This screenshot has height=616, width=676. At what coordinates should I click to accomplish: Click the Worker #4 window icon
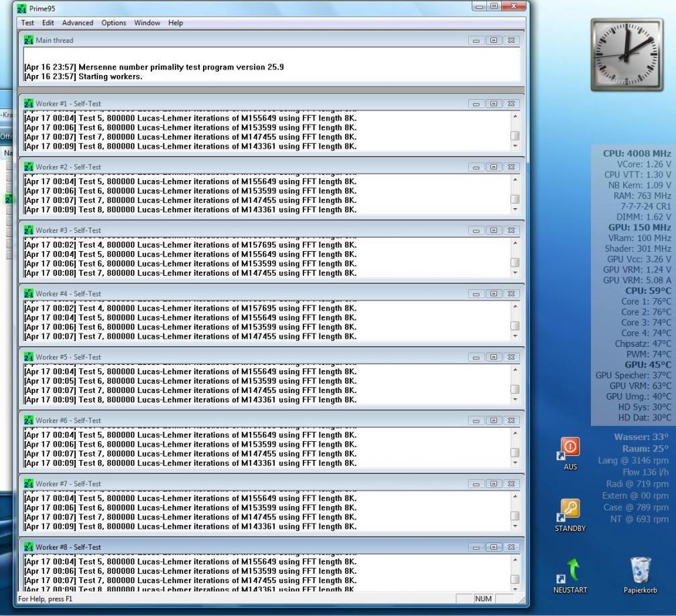coord(28,293)
